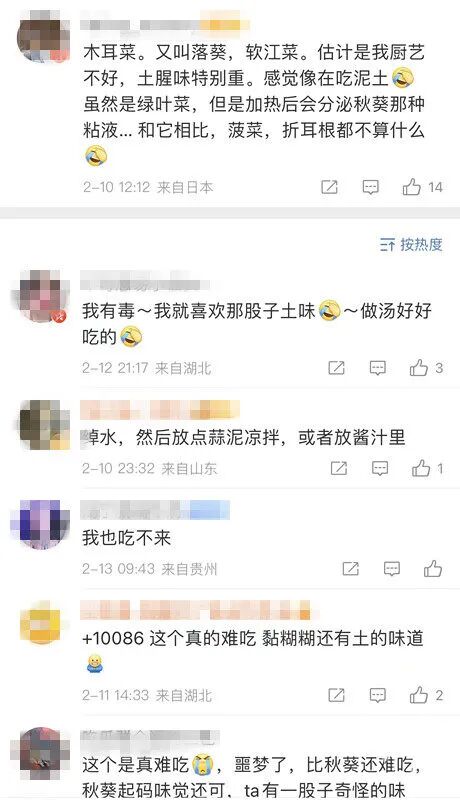
Task: Like the 我也吃不来 comment
Action: pyautogui.click(x=432, y=568)
